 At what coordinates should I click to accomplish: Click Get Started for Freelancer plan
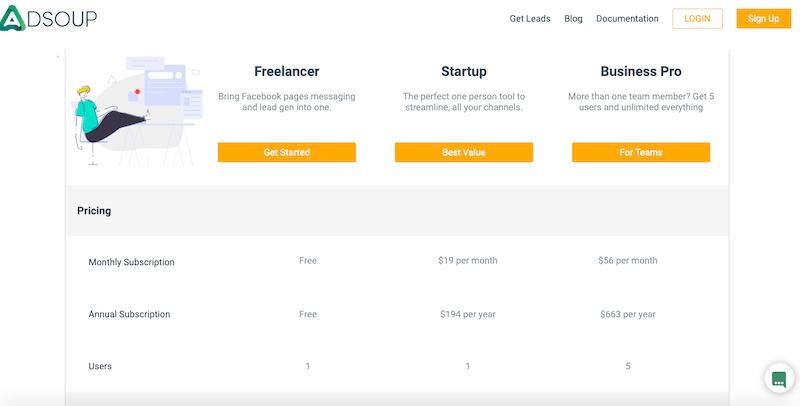pyautogui.click(x=287, y=152)
